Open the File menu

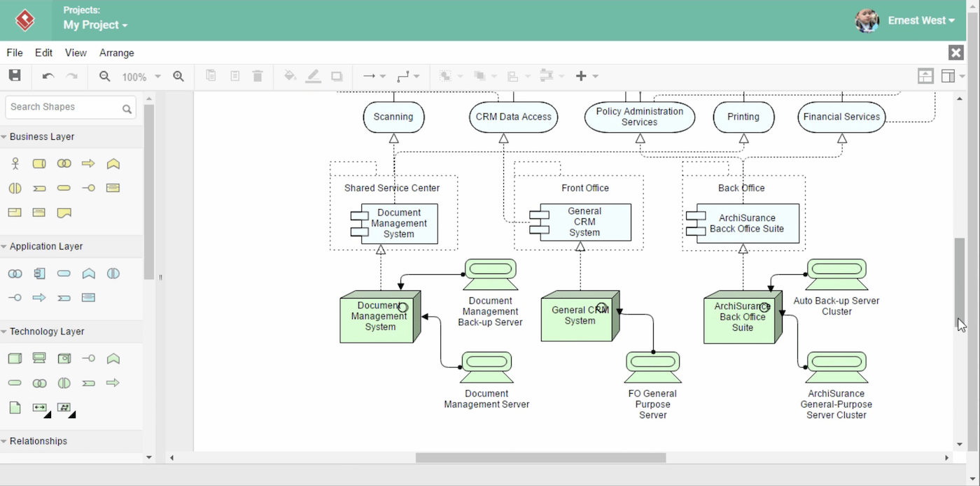14,52
